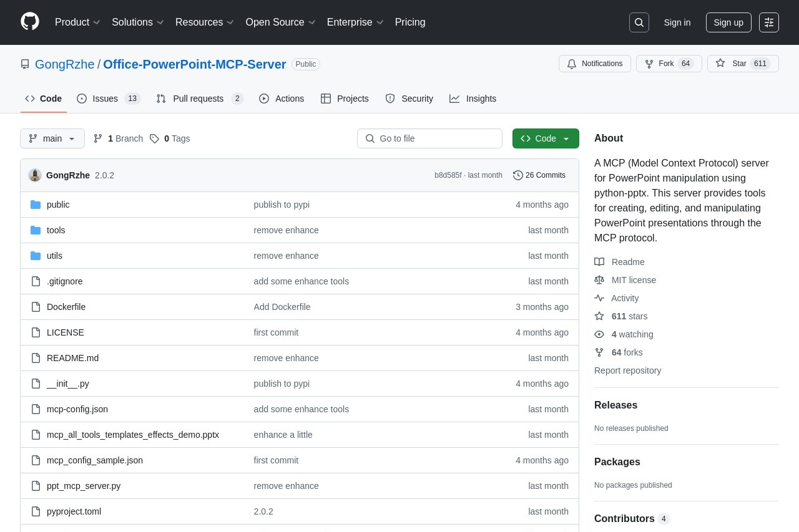Click GongRzhe's avatar in commit bar
The width and height of the screenshot is (799, 532).
click(35, 175)
